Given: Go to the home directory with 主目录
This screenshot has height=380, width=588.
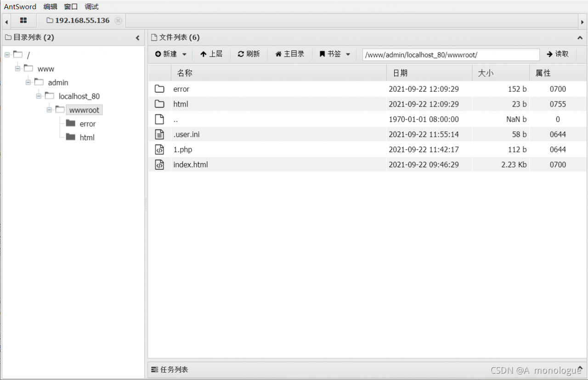Looking at the screenshot, I should [x=289, y=54].
